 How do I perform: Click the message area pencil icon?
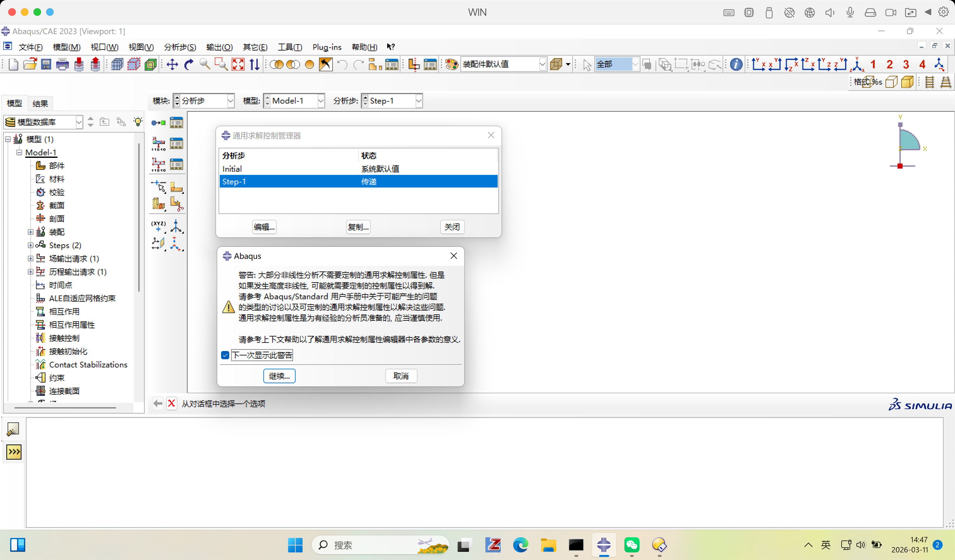click(13, 429)
